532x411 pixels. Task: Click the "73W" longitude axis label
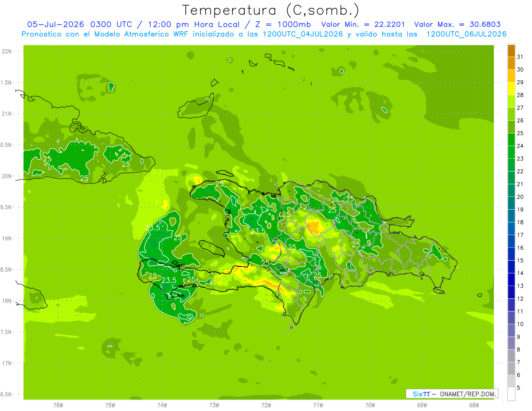click(x=214, y=405)
